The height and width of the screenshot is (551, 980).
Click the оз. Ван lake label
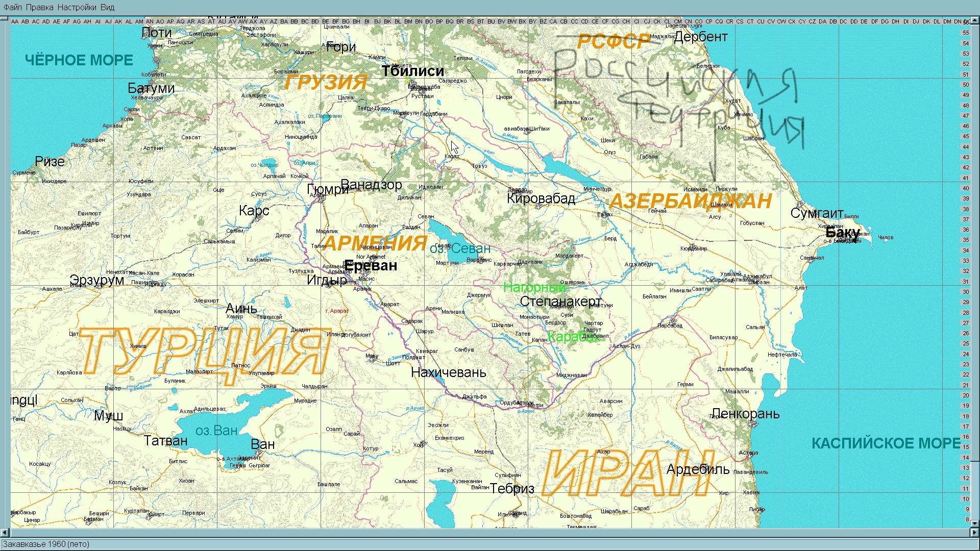point(216,431)
